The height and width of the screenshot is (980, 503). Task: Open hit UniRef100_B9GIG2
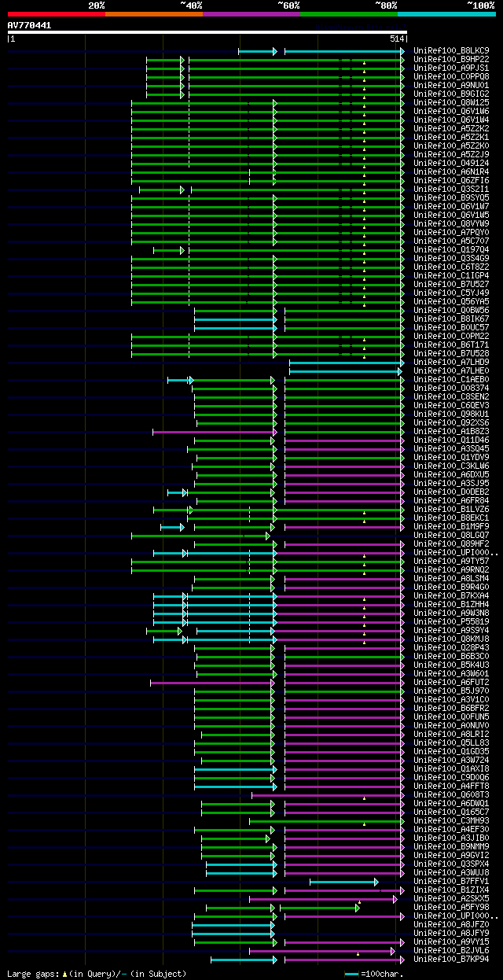click(x=451, y=94)
